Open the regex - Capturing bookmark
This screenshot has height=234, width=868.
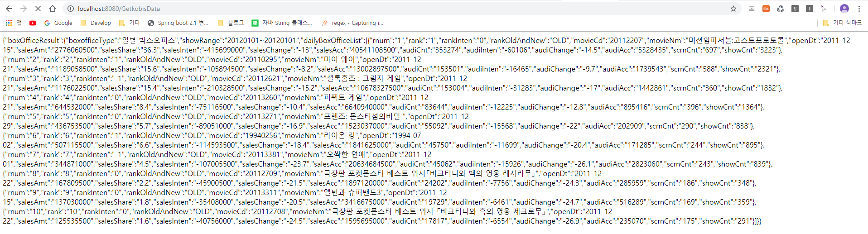[352, 23]
